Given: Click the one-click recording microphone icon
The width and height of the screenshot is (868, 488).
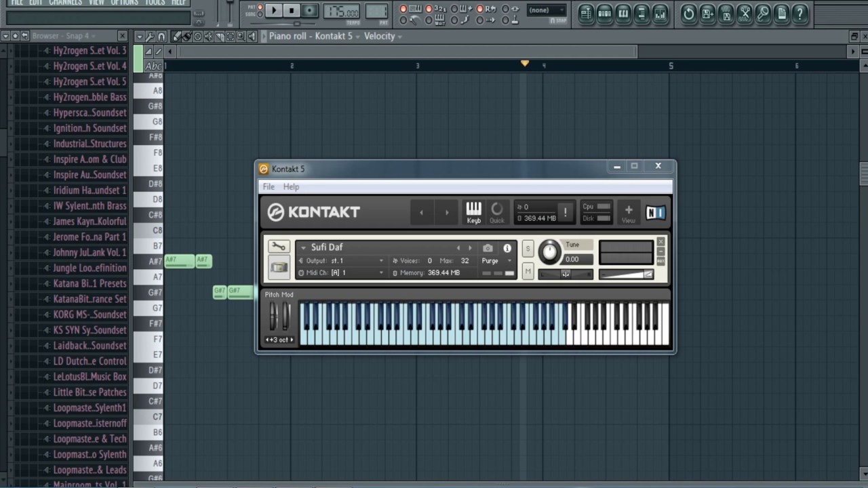Looking at the screenshot, I should tap(763, 14).
